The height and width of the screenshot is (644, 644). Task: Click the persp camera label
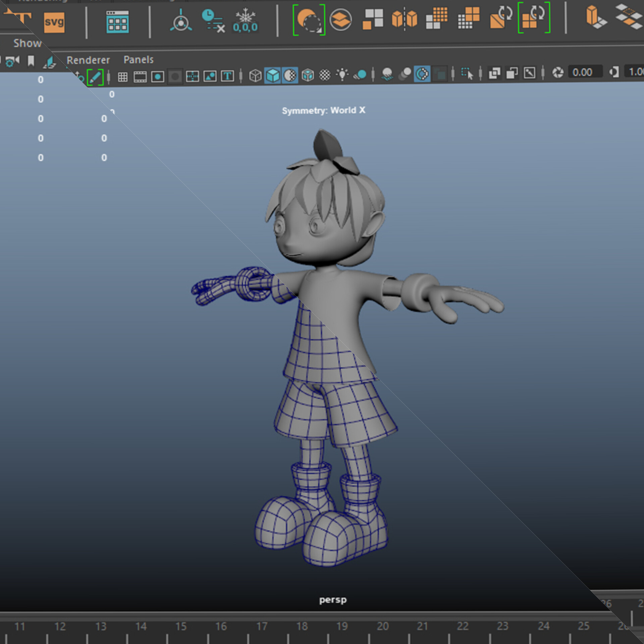333,600
